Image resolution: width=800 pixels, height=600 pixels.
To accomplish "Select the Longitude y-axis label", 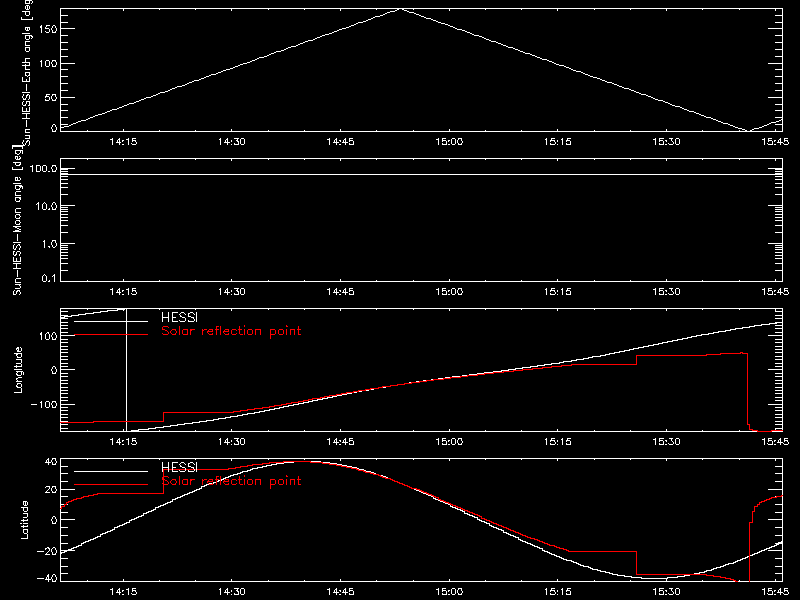I will point(18,370).
